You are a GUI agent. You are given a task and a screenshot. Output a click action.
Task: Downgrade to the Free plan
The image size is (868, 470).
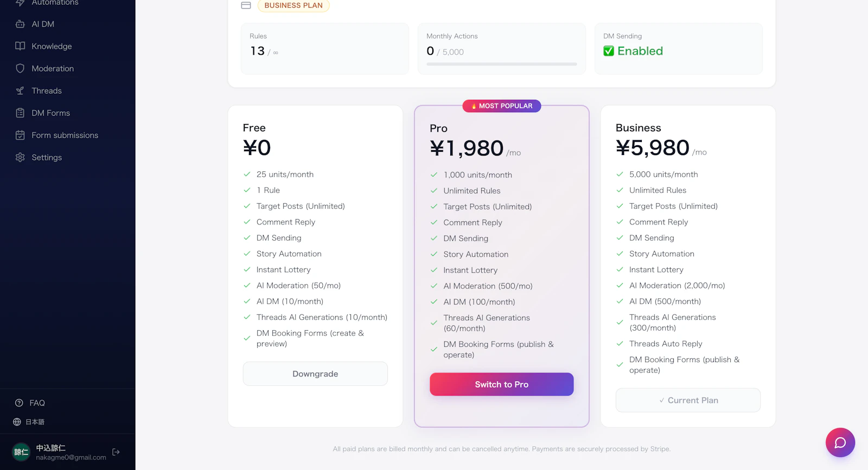tap(315, 374)
